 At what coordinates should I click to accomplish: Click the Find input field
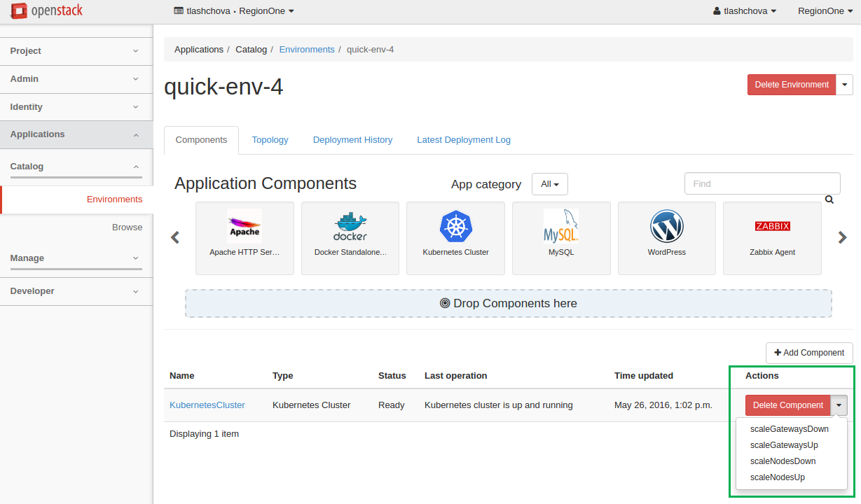(x=762, y=183)
